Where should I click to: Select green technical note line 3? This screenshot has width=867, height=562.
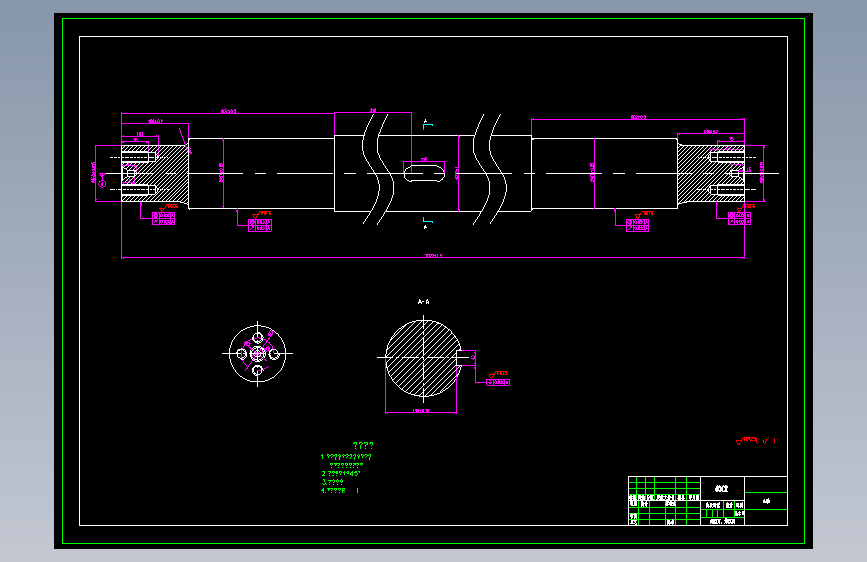332,482
